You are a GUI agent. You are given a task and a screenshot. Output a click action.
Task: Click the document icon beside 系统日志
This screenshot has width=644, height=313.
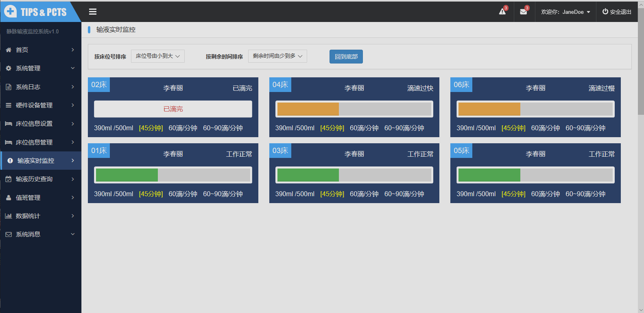click(x=9, y=87)
